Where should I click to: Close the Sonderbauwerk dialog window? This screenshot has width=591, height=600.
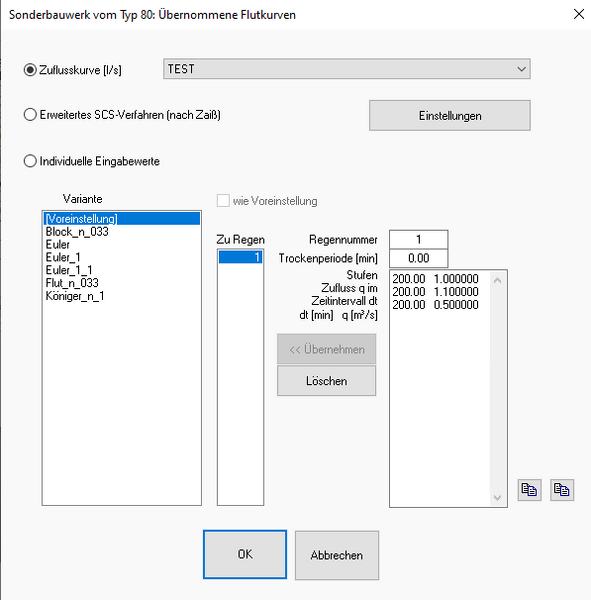click(x=579, y=14)
